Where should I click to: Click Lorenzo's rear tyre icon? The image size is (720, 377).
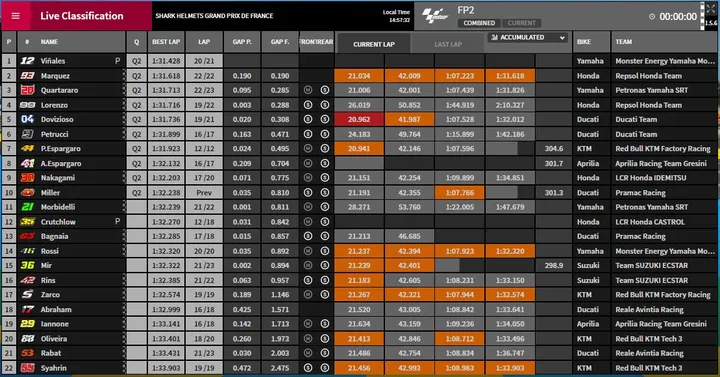click(325, 105)
